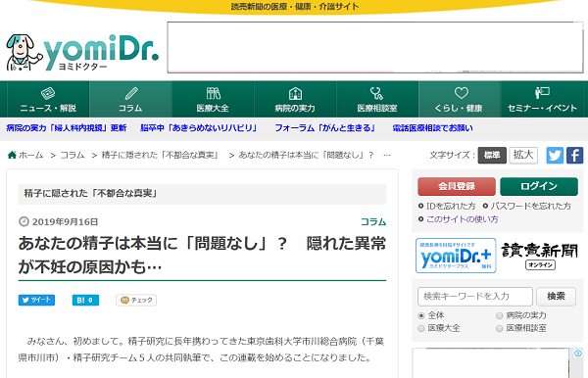Click the home icon in breadcrumb
This screenshot has height=378, width=588.
pos(12,155)
